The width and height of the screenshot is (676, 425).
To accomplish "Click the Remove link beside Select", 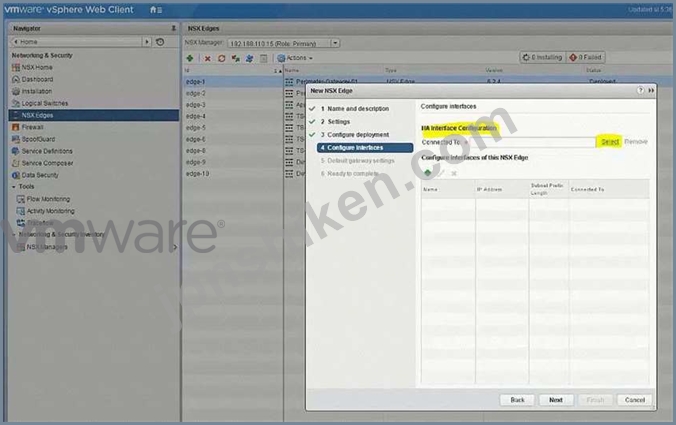I will (x=636, y=141).
